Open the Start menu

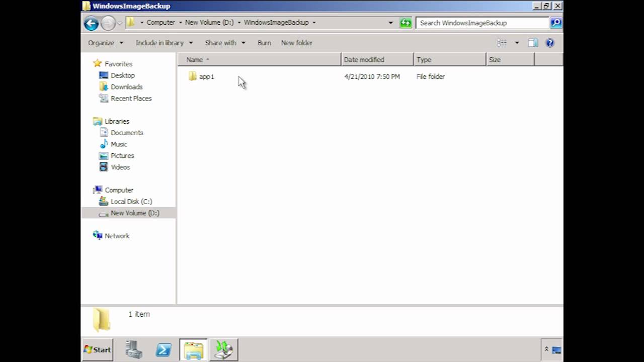[97, 349]
